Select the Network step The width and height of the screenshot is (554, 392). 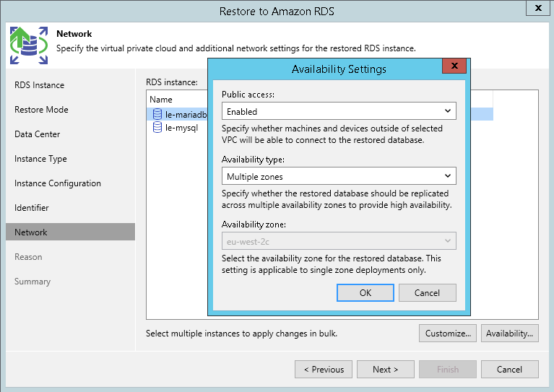[70, 232]
